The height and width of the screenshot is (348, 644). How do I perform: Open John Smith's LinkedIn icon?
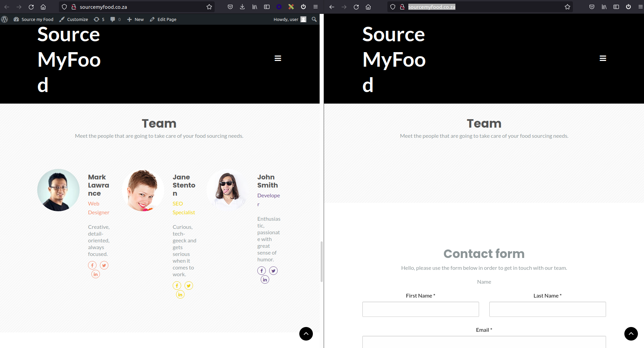point(265,280)
